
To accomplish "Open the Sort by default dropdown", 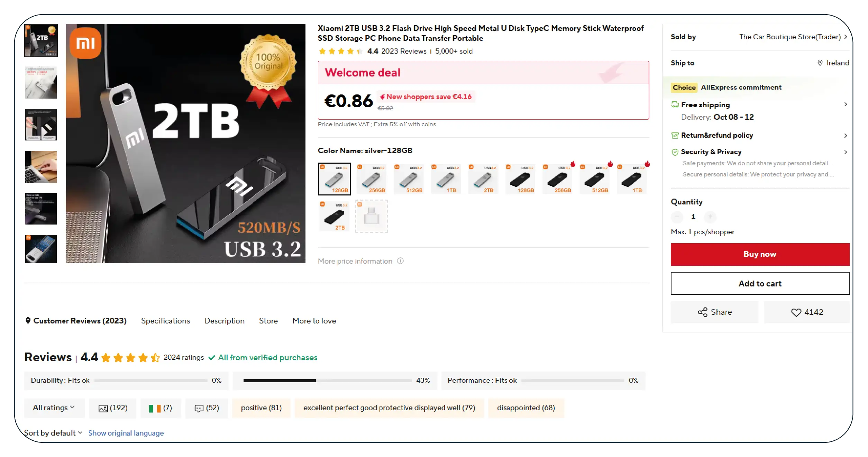I will [x=53, y=433].
